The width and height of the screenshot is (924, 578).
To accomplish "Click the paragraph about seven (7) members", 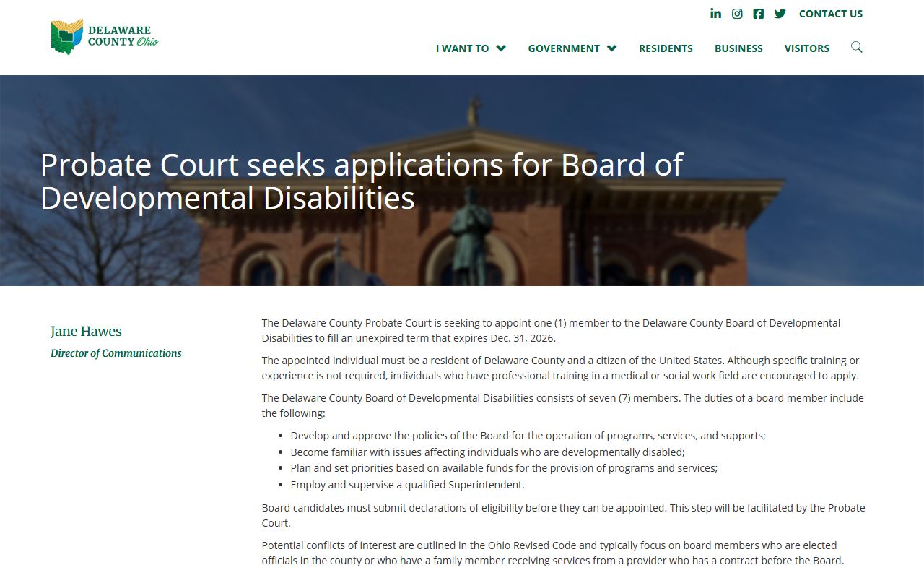I will click(562, 405).
